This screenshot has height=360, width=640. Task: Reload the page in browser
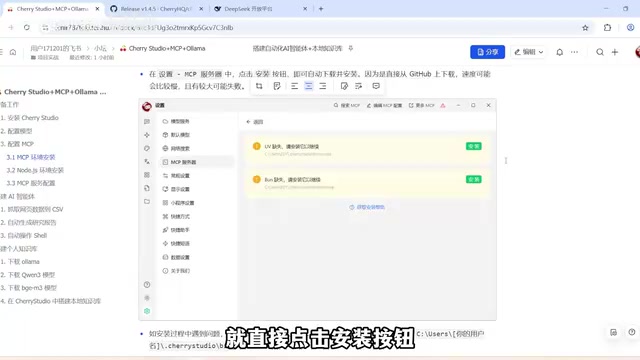27,28
